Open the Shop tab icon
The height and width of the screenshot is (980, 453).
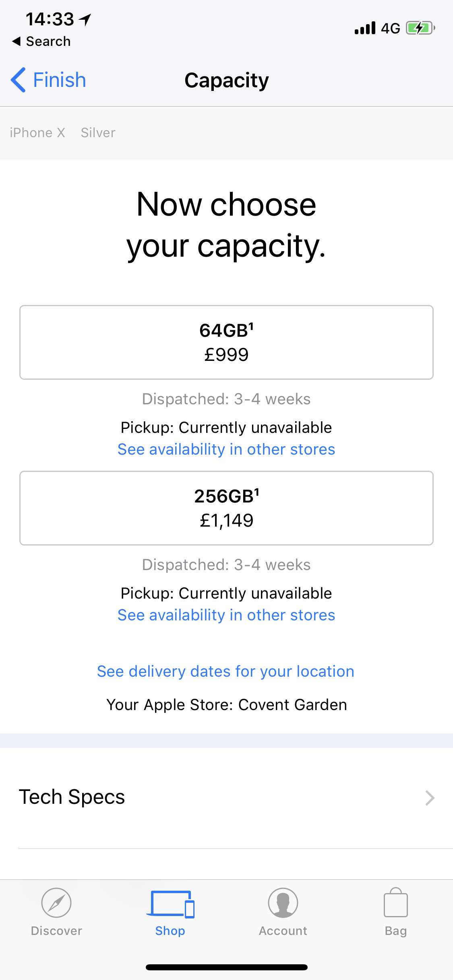(170, 904)
